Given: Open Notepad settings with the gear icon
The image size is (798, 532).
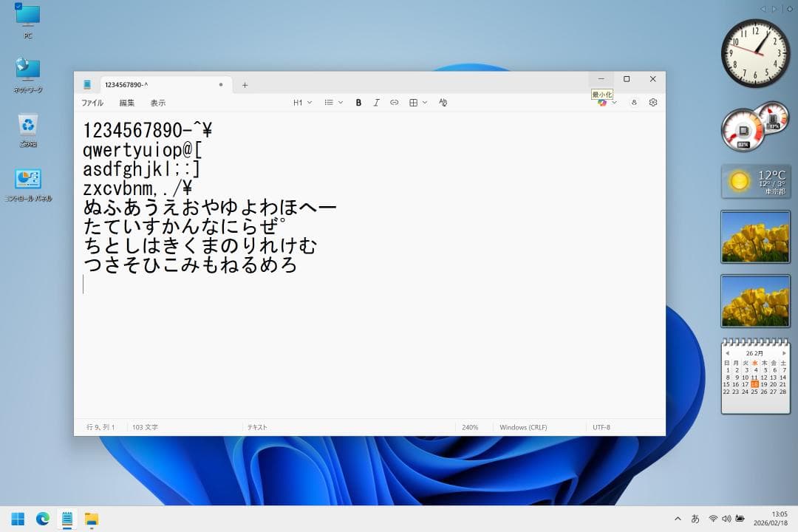Looking at the screenshot, I should coord(652,103).
